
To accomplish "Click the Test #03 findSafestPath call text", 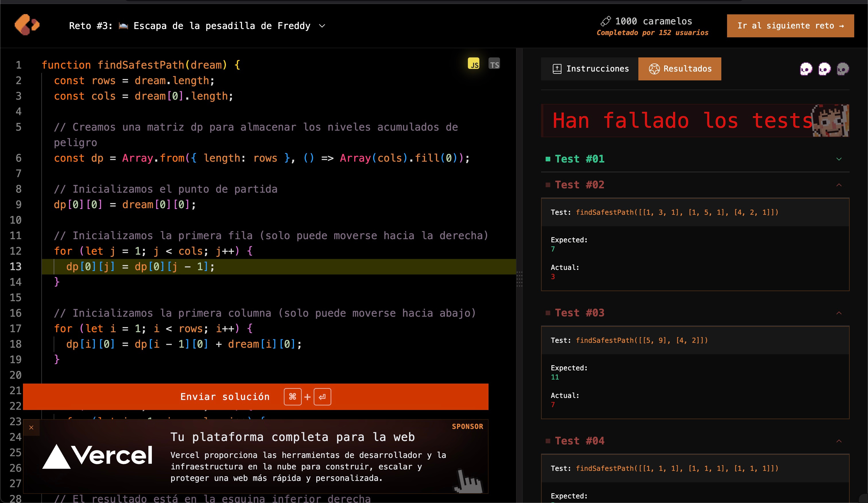I will click(642, 341).
